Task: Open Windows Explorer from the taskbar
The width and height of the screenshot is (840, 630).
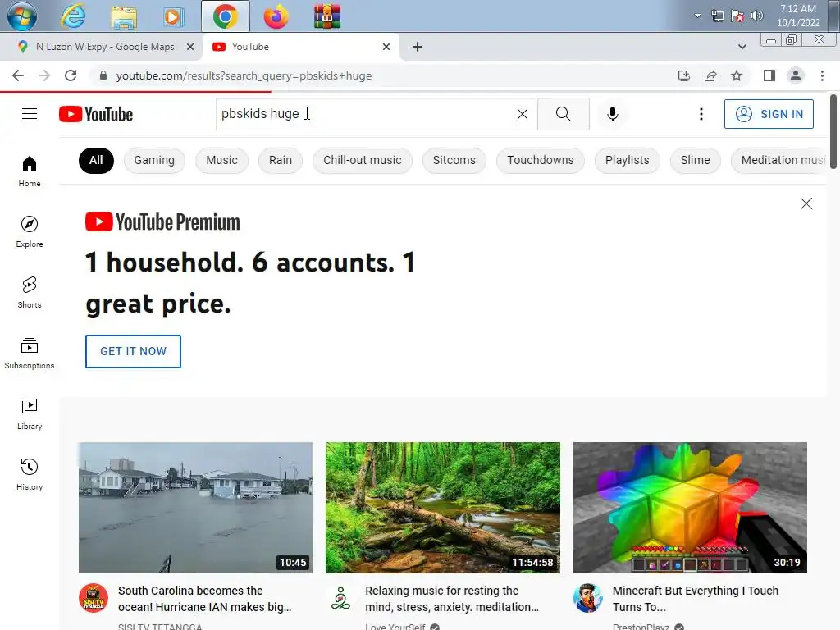Action: click(x=124, y=16)
